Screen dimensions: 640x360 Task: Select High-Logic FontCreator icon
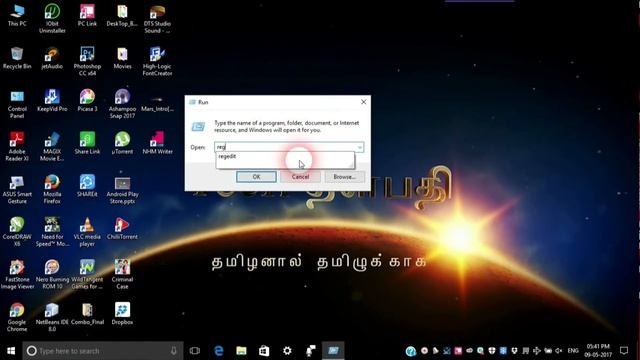pyautogui.click(x=157, y=61)
